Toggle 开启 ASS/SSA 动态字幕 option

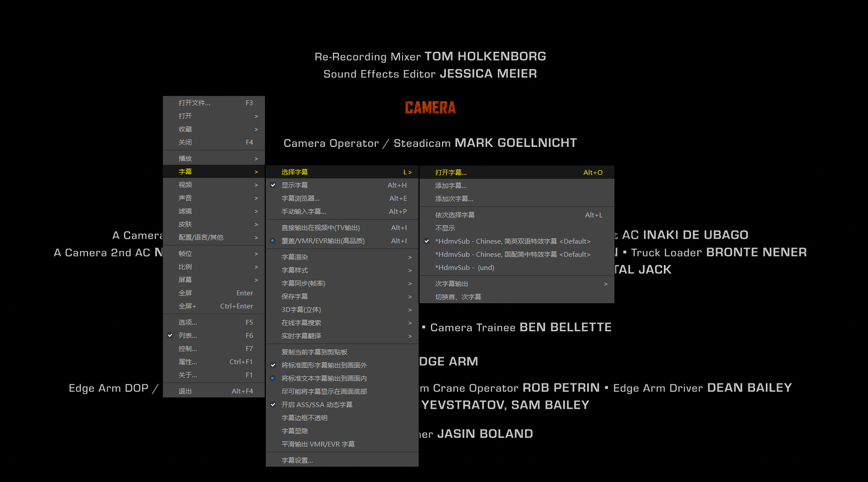pos(317,405)
